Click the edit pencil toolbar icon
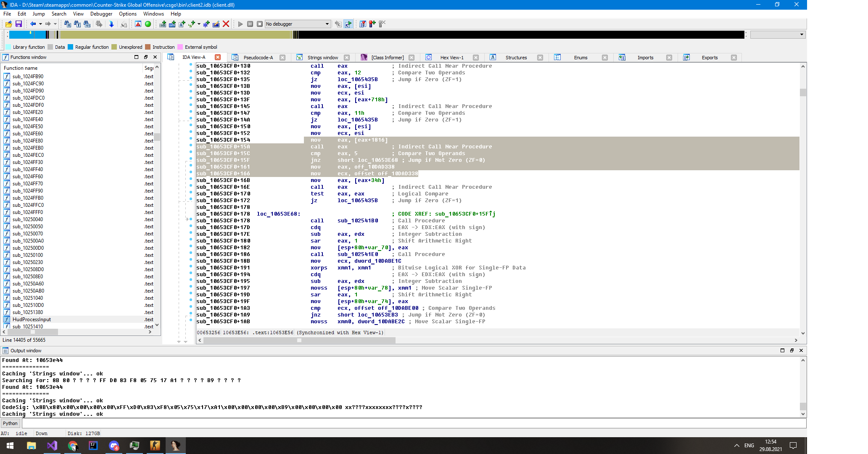868x454 pixels. [x=216, y=24]
